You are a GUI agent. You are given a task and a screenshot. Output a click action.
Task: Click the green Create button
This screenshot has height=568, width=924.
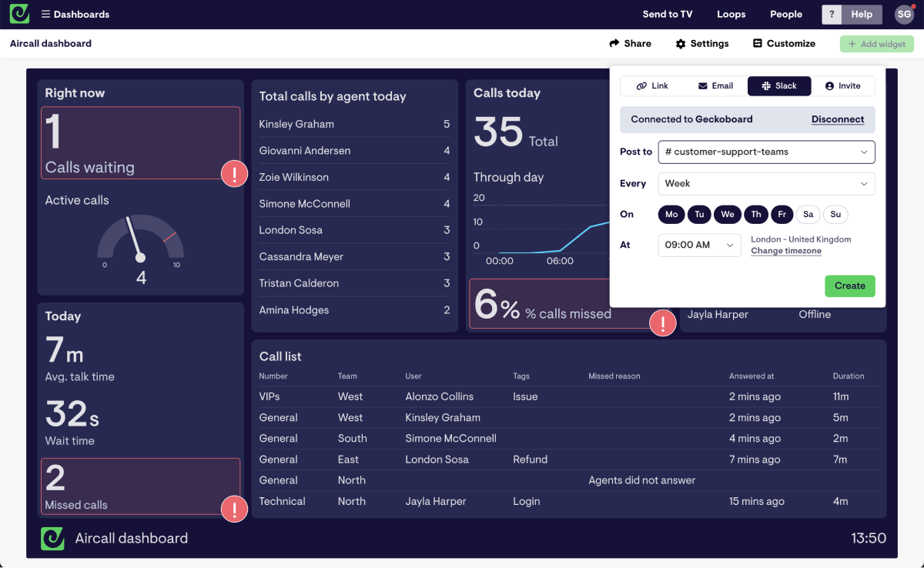point(850,286)
